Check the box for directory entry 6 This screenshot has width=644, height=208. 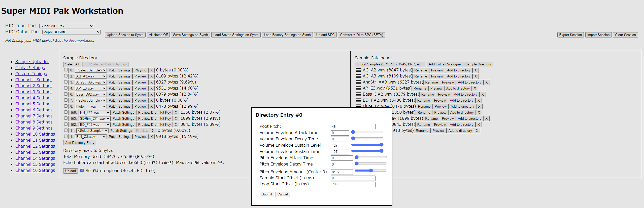(x=66, y=94)
